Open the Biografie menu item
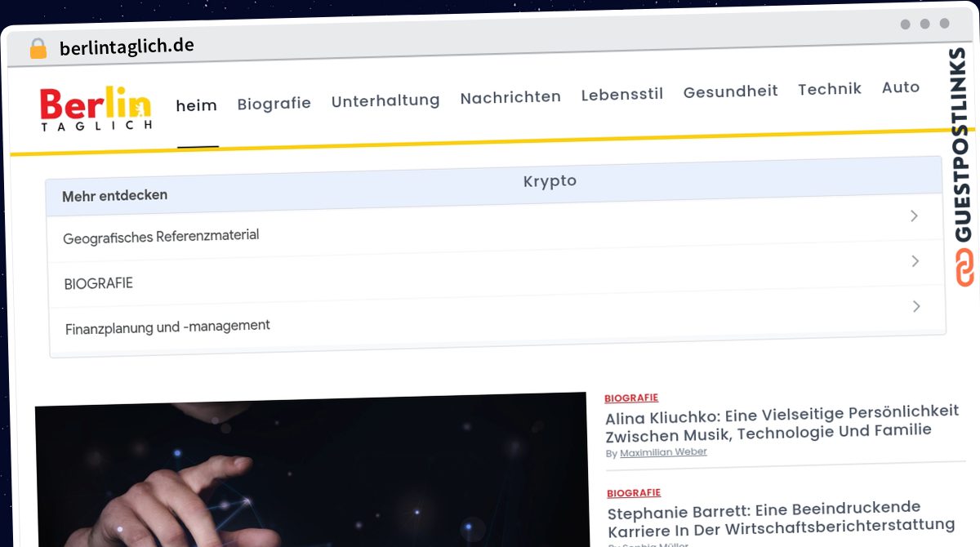 coord(274,104)
